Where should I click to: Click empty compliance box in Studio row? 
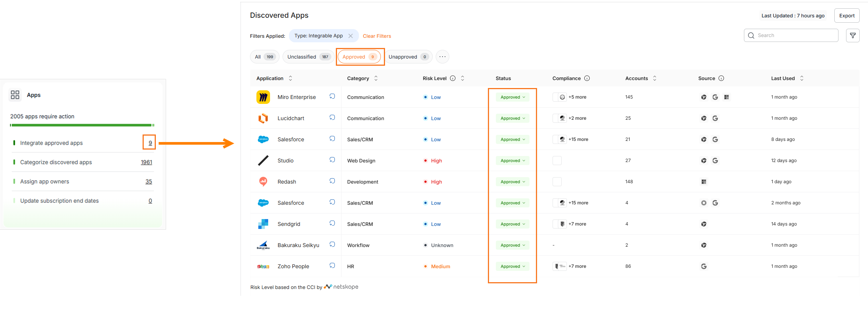coord(557,161)
